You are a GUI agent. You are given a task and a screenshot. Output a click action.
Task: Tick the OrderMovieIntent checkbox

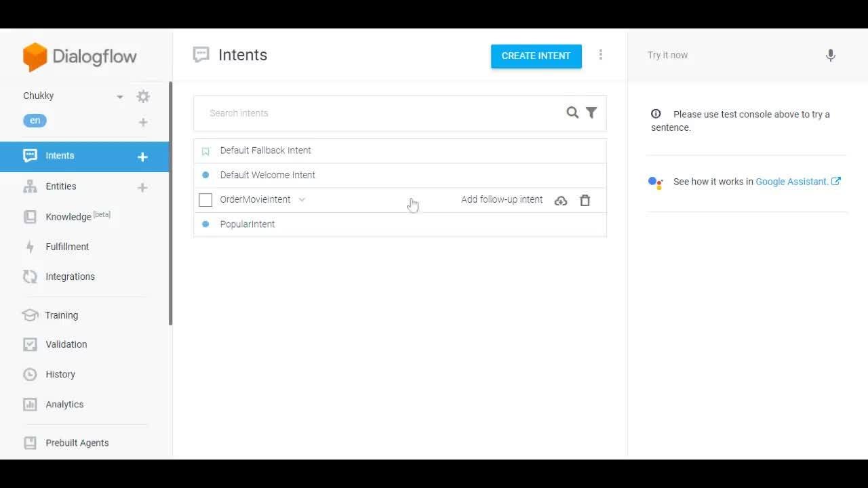205,200
